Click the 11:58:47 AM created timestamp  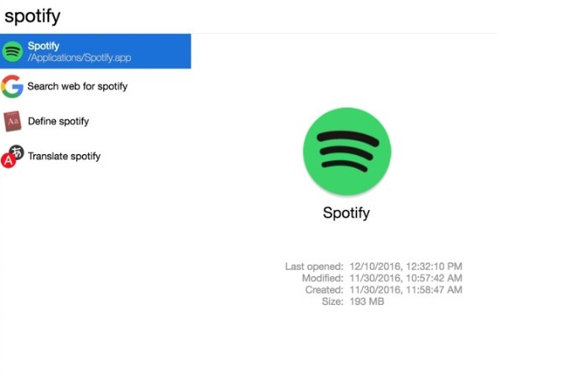pos(434,290)
